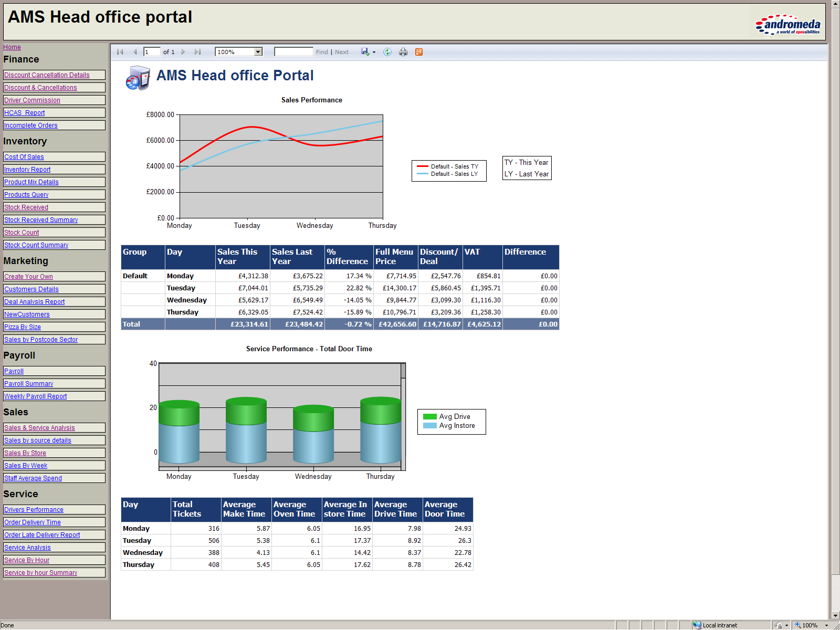Viewport: 840px width, 630px height.
Task: Open the 100% zoom level dropdown
Action: [x=258, y=52]
